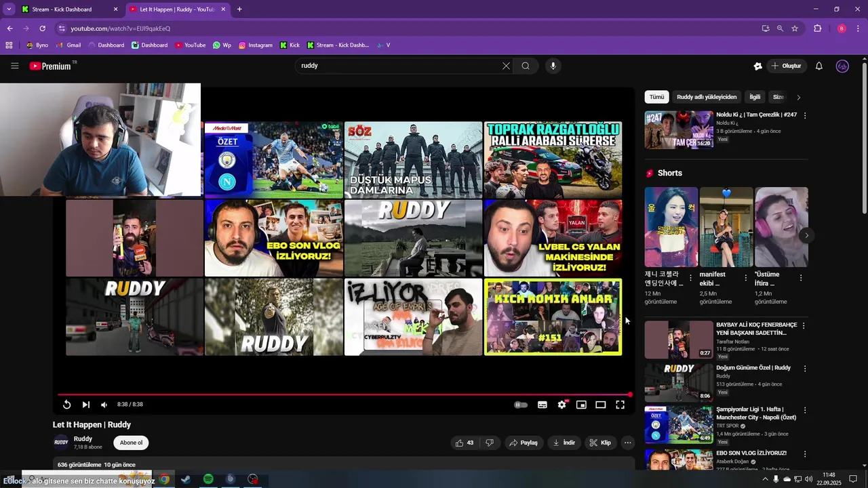Mute the video volume

(104, 405)
